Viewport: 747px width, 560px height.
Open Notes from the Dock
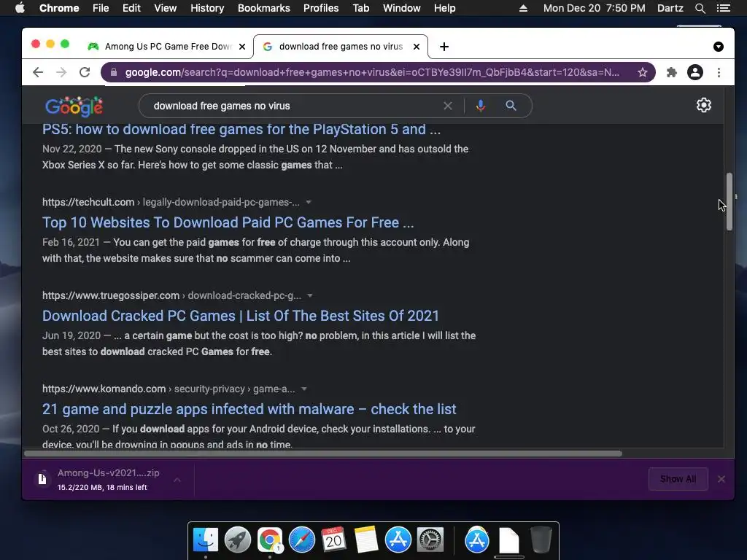pyautogui.click(x=366, y=540)
